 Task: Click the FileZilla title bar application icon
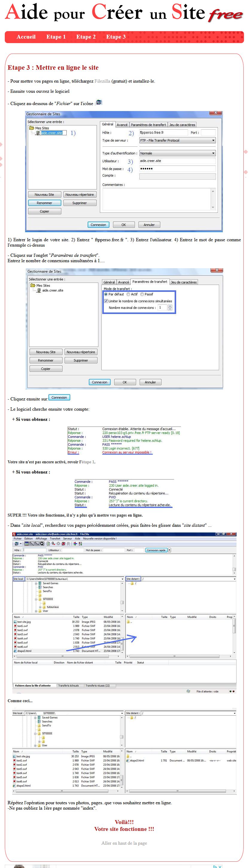click(x=14, y=534)
